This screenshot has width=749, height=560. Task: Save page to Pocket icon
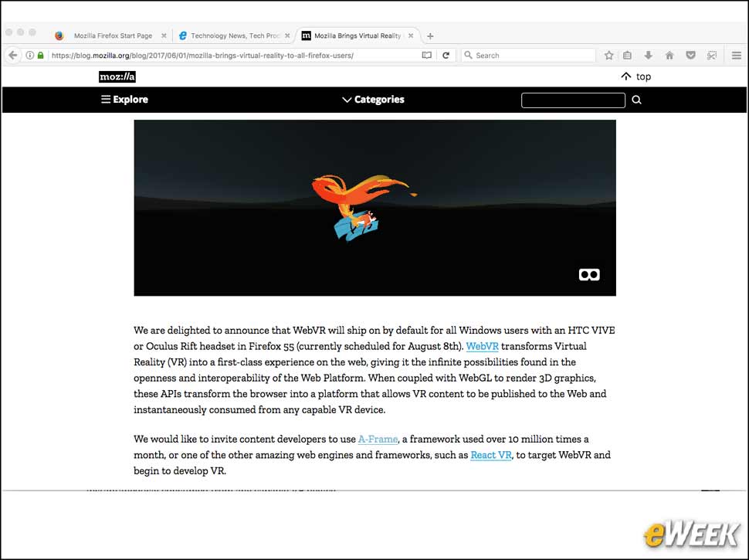coord(690,56)
